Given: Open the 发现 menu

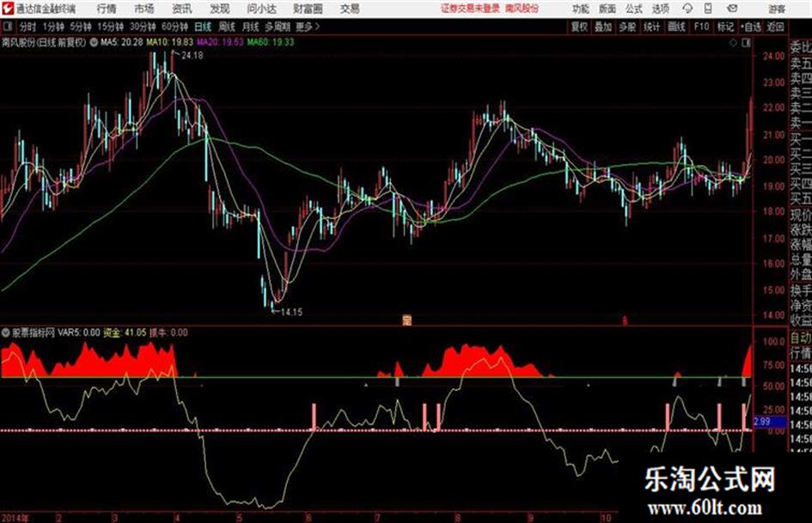Looking at the screenshot, I should pos(220,9).
